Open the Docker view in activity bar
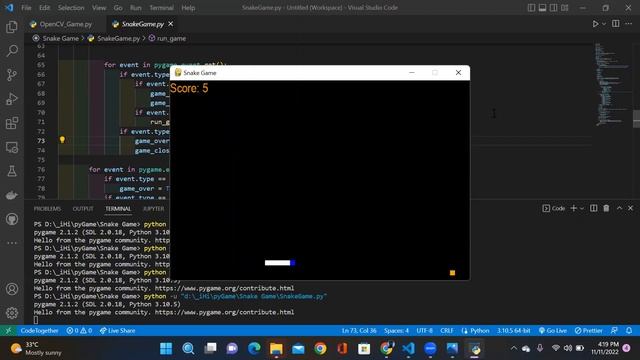Screen dimensions: 640x360 [x=12, y=195]
